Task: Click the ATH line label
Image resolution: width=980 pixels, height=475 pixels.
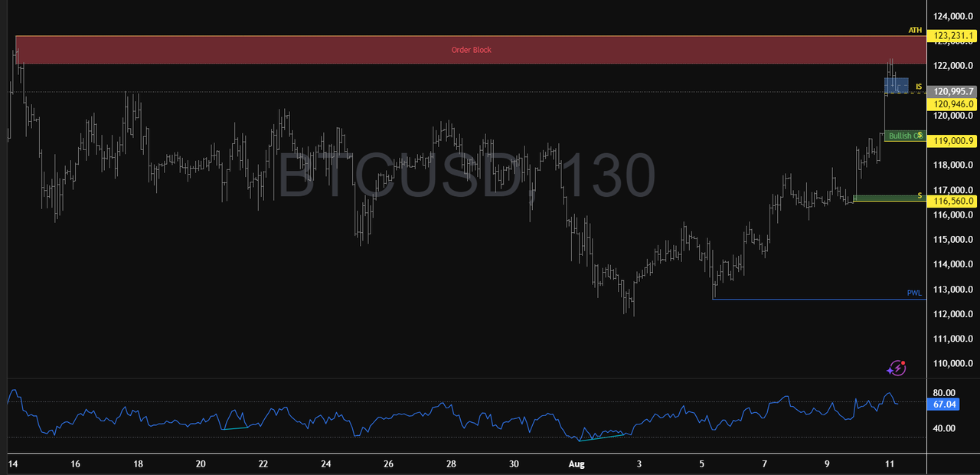Action: click(915, 30)
